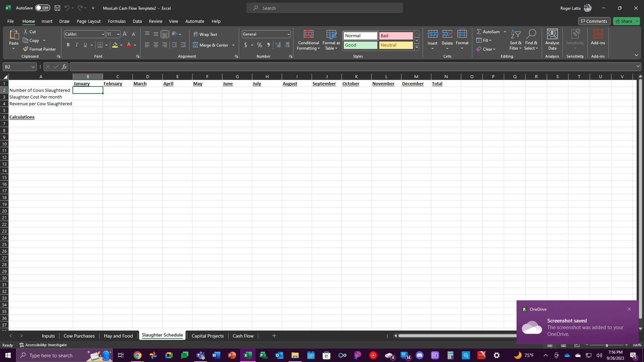
Task: Select the Bad style color swatch
Action: (x=395, y=35)
